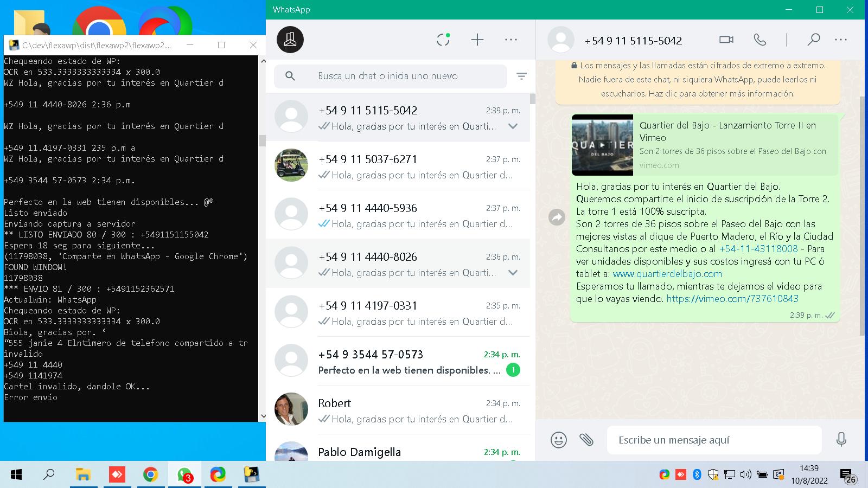Expand chevron on +54 9 11 4440-8026 chat
868x488 pixels.
pos(513,273)
